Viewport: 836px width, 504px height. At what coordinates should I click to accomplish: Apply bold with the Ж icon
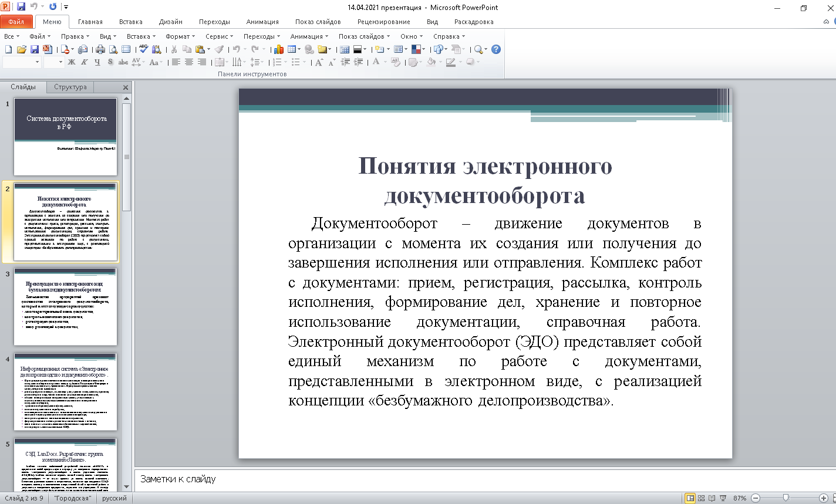72,62
